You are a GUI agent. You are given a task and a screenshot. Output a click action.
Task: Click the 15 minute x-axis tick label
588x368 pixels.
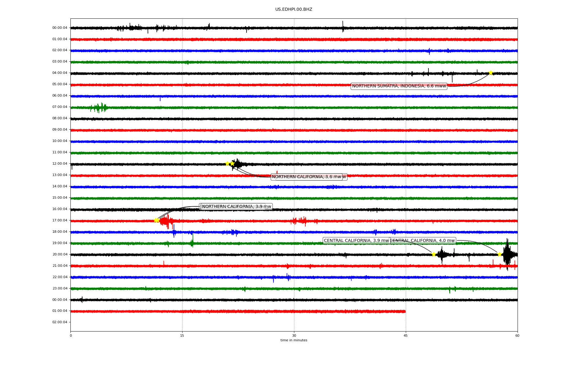tap(182, 336)
